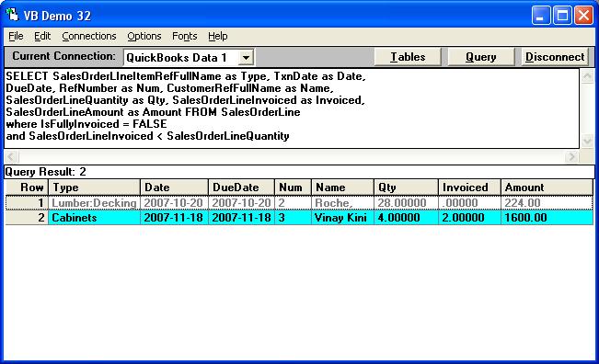
Task: Click the SQL box scroll up arrow
Action: 587,76
